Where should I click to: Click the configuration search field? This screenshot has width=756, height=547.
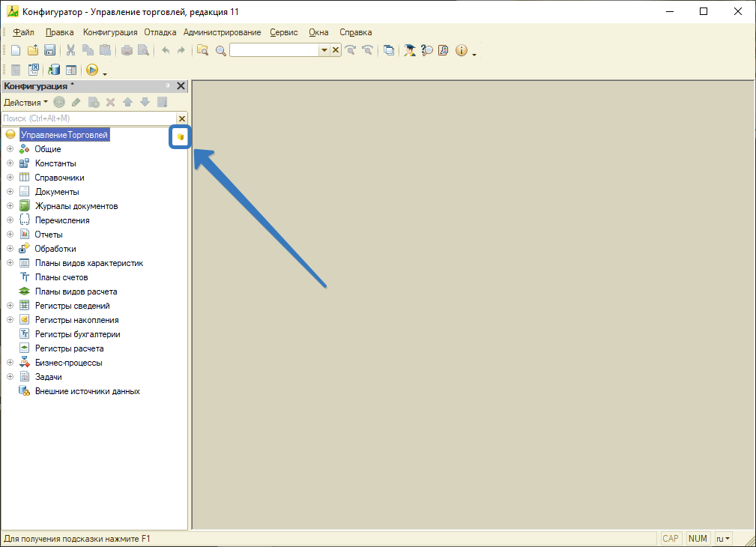coord(88,118)
